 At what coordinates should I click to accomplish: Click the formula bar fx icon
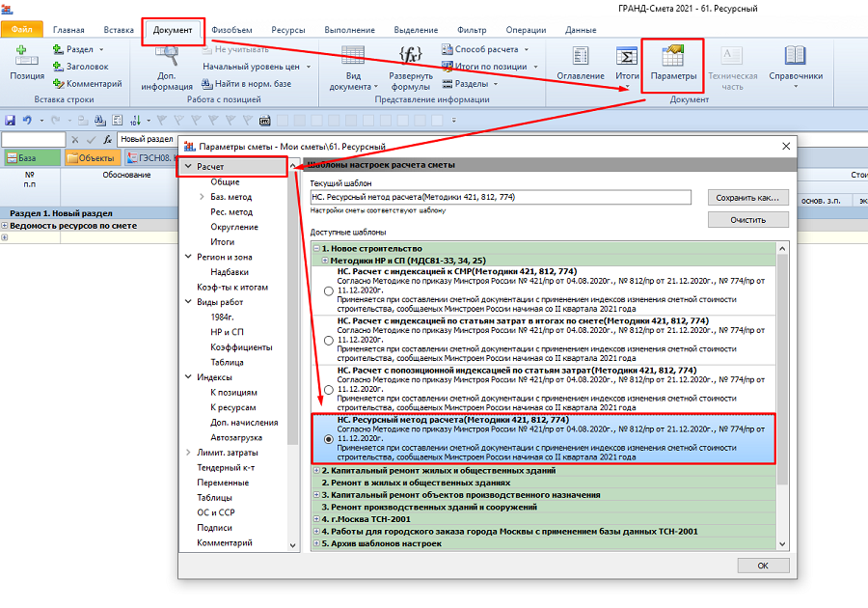107,140
